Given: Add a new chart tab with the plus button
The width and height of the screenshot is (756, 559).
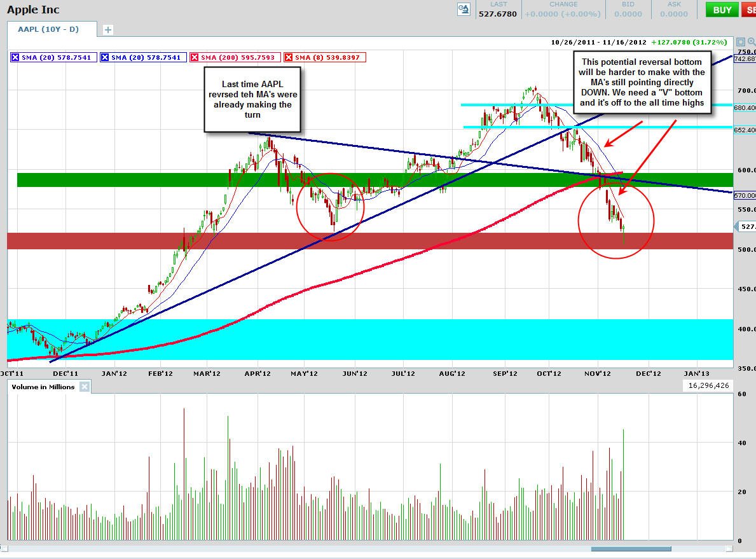Looking at the screenshot, I should (x=108, y=30).
